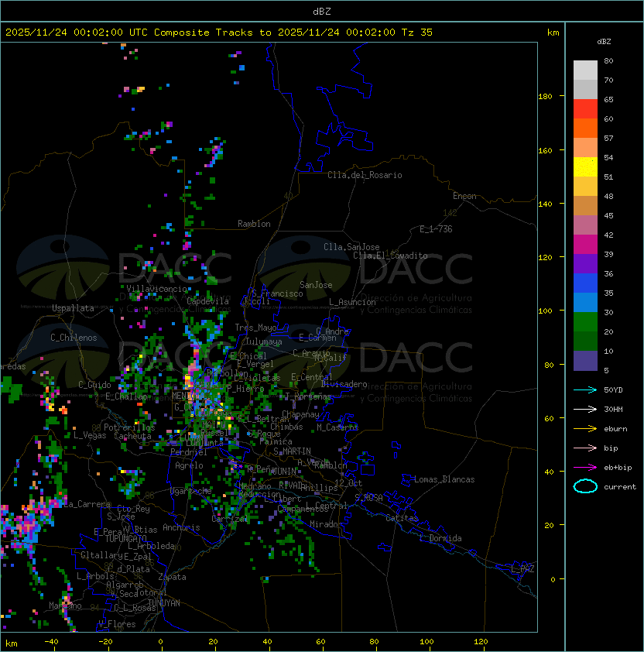Click the 'TUNUYAN' map label
644x652 pixels.
[164, 603]
